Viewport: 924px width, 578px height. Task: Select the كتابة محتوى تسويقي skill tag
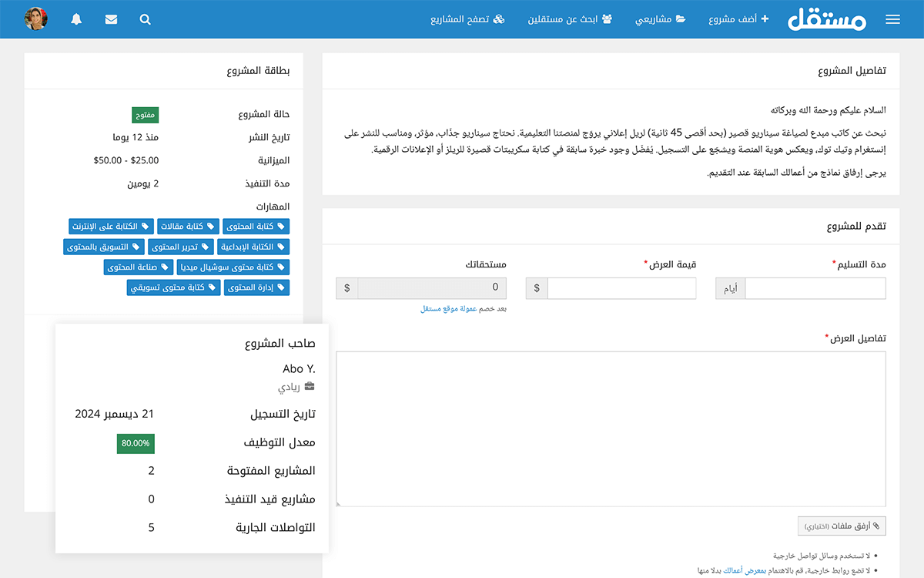tap(174, 287)
